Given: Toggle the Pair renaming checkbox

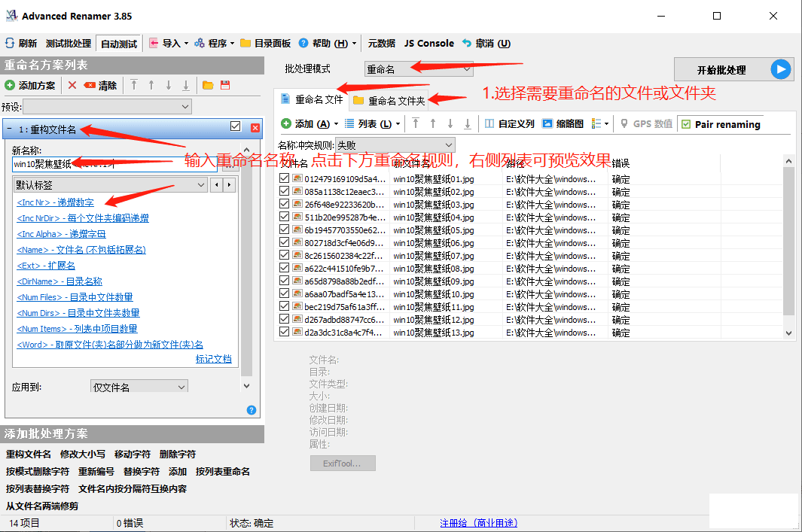Looking at the screenshot, I should point(686,124).
